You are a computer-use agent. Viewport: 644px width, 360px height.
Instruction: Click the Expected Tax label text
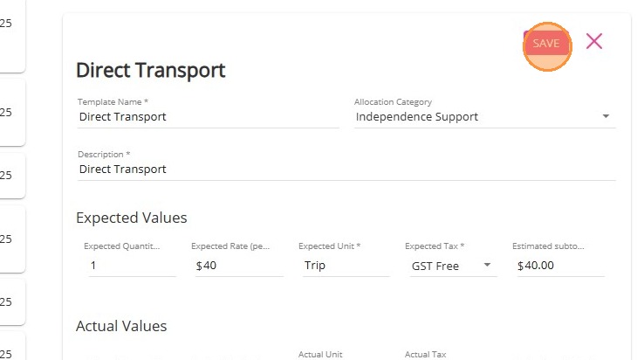[435, 246]
